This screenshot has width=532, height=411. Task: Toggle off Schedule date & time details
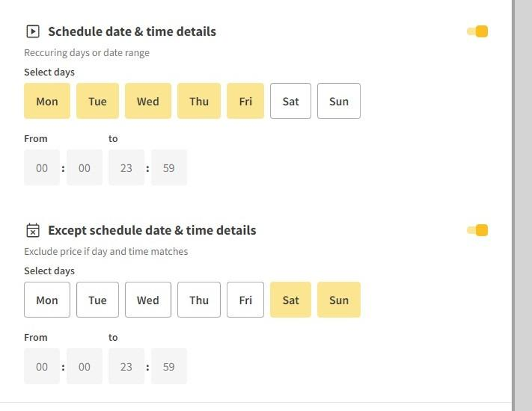pos(477,31)
